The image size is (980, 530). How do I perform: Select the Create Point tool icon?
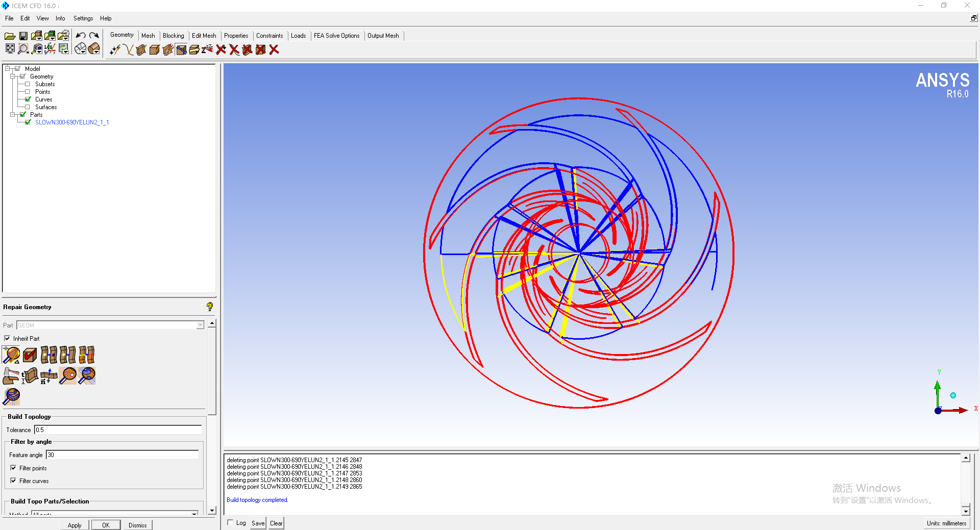point(115,49)
